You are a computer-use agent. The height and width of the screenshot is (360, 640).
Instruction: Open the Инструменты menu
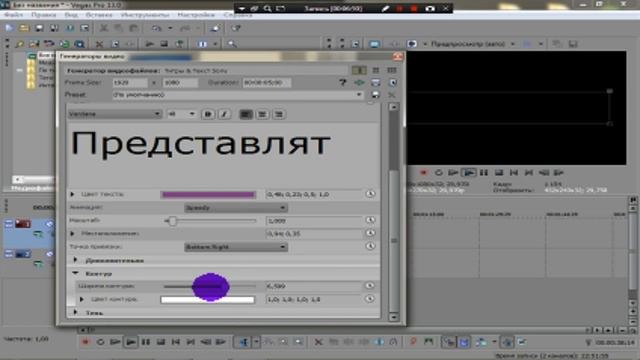[145, 15]
